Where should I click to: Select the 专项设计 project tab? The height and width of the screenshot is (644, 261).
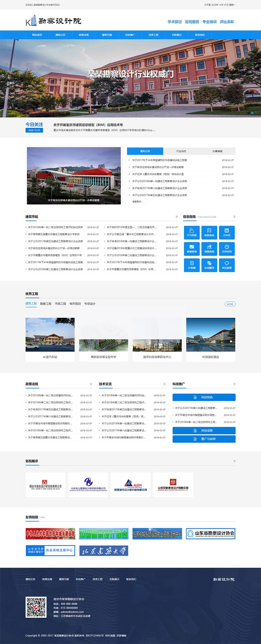pyautogui.click(x=90, y=304)
